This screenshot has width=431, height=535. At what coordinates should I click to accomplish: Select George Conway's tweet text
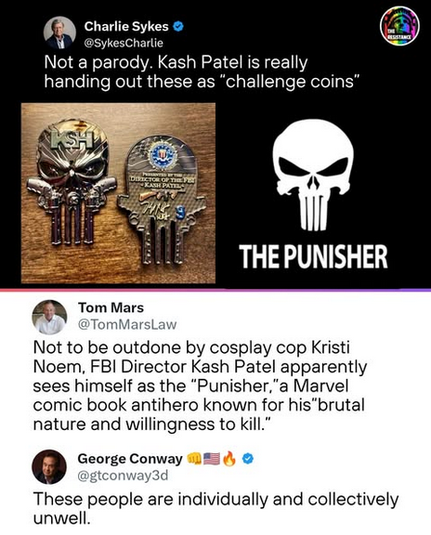pyautogui.click(x=216, y=508)
